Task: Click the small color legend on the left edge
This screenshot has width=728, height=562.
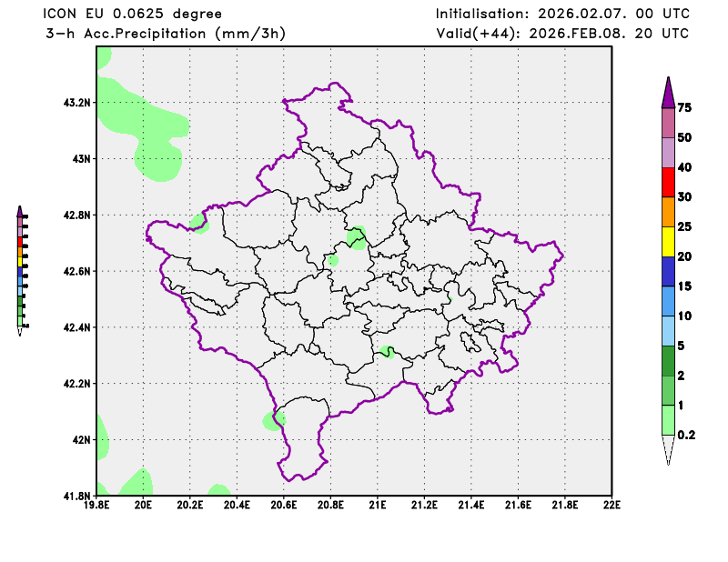Action: click(x=21, y=269)
